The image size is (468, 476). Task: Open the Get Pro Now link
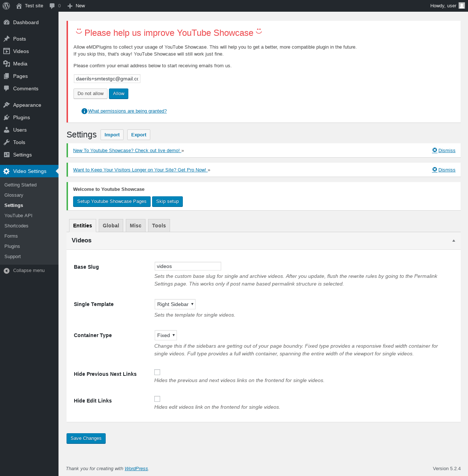coord(140,170)
